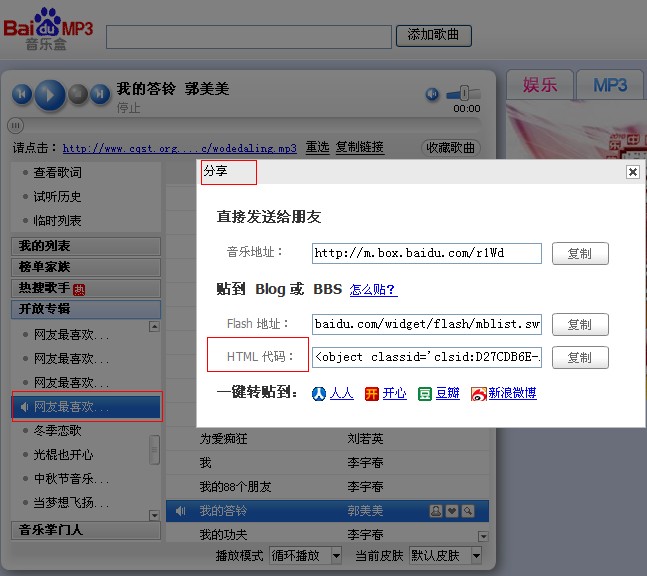Click the 新浪微博 share icon
Viewport: 647px width, 576px height.
(x=479, y=394)
